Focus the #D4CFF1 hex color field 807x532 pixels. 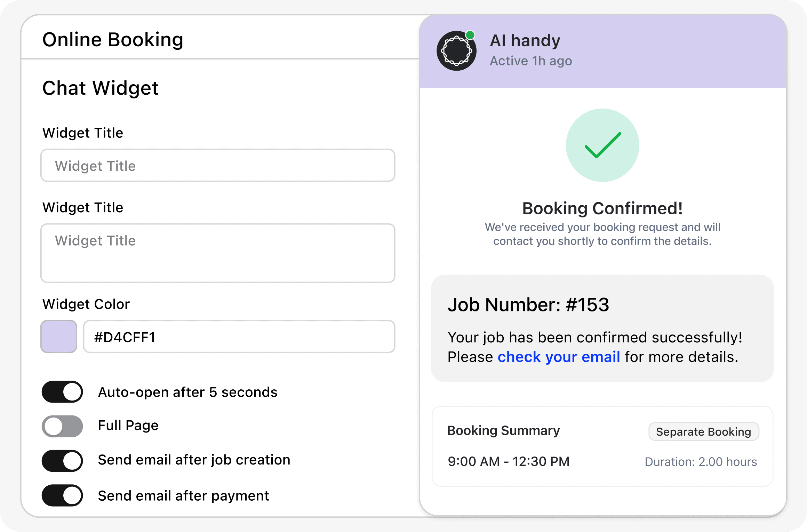click(239, 337)
